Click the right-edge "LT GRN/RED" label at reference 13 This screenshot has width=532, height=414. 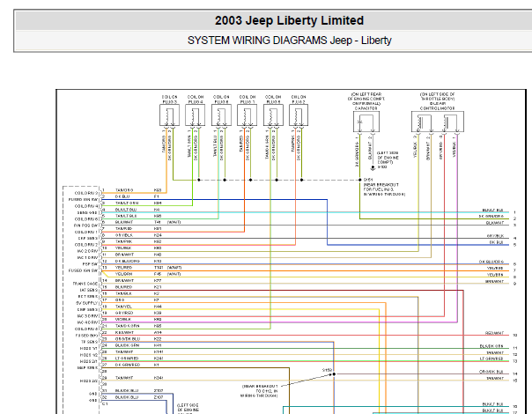pyautogui.click(x=492, y=359)
